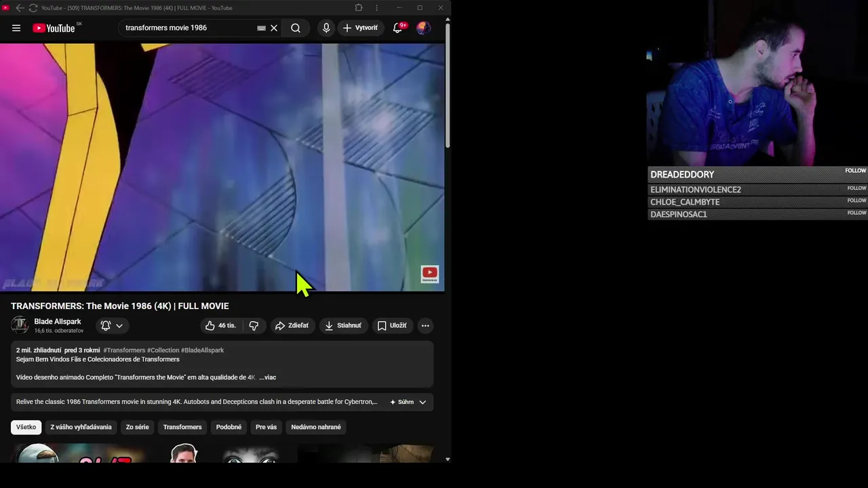Open the notifications bell with 9+ badge
Screen dimensions: 868x488
click(x=398, y=28)
